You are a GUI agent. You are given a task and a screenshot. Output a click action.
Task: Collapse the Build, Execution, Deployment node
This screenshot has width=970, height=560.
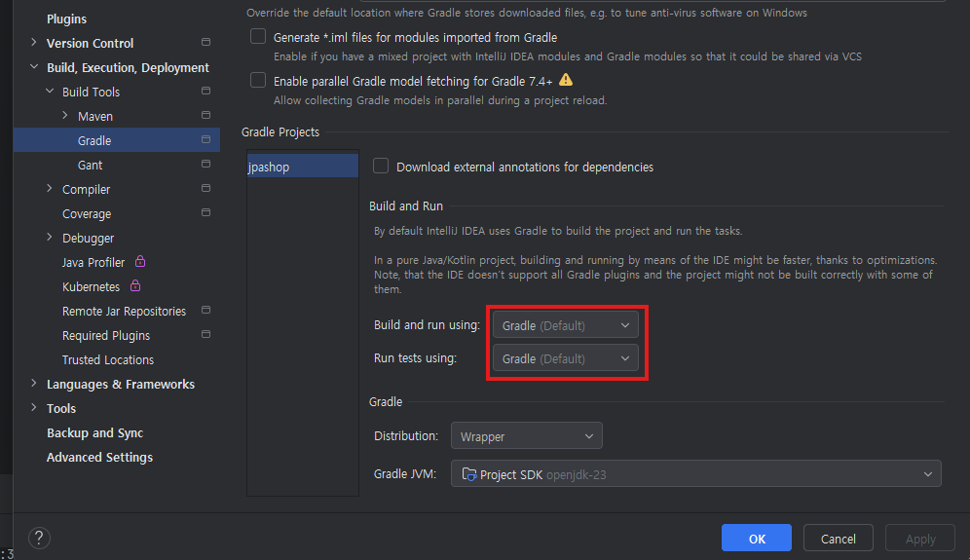coord(33,67)
